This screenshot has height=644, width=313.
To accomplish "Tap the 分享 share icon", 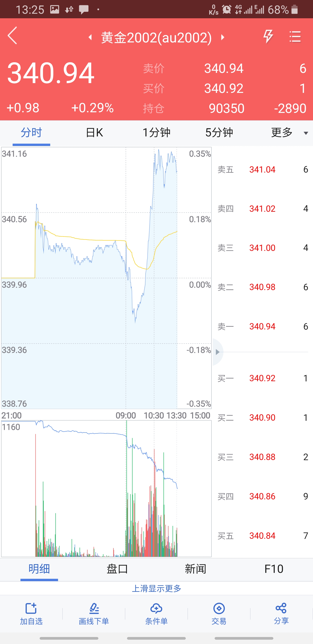I will 281,613.
